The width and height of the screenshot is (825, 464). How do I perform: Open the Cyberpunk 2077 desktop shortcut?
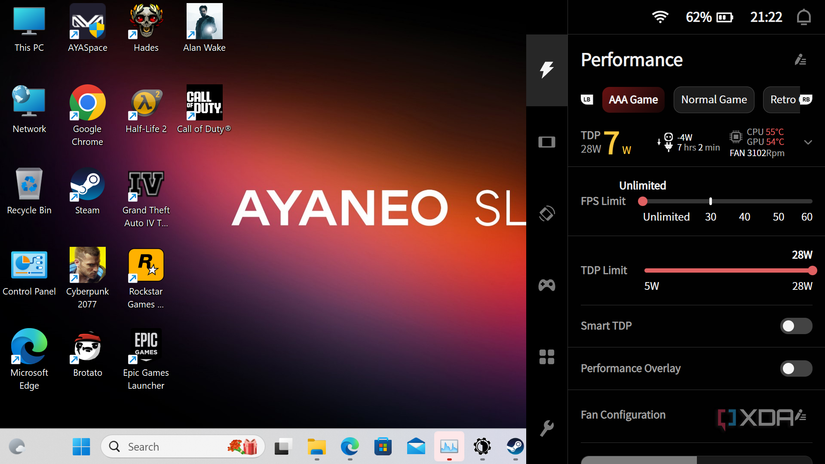click(x=87, y=278)
